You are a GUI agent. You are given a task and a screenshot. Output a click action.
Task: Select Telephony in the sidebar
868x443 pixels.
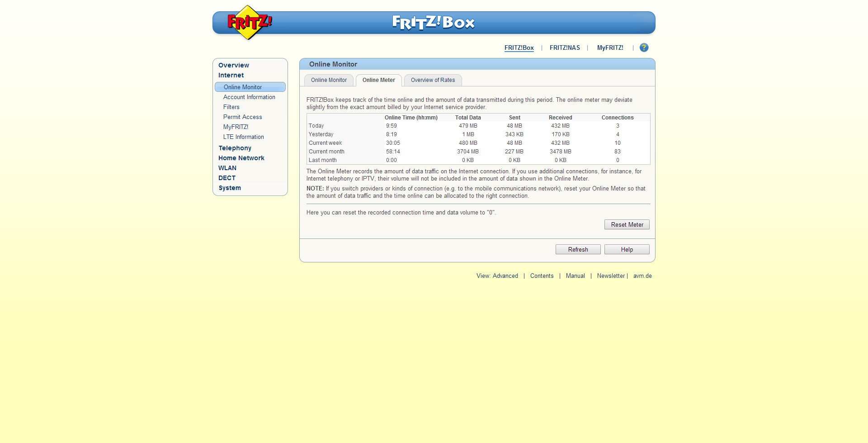click(235, 148)
